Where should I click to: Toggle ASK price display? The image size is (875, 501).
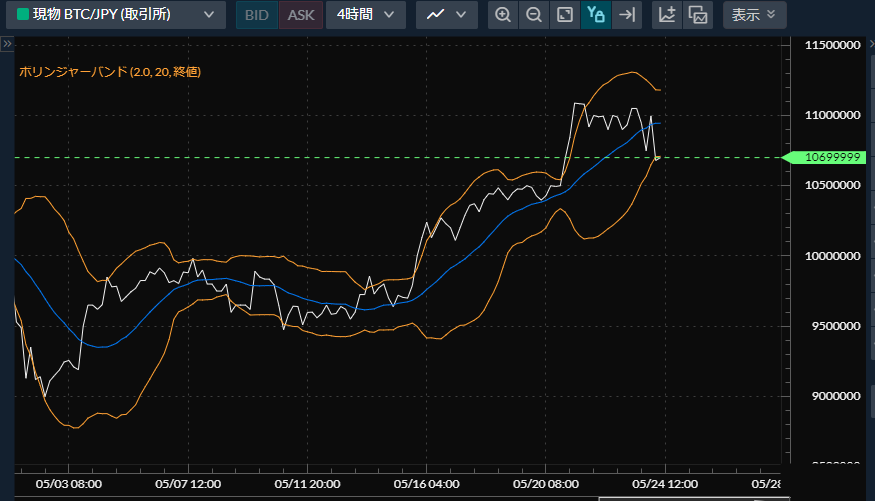pos(300,15)
